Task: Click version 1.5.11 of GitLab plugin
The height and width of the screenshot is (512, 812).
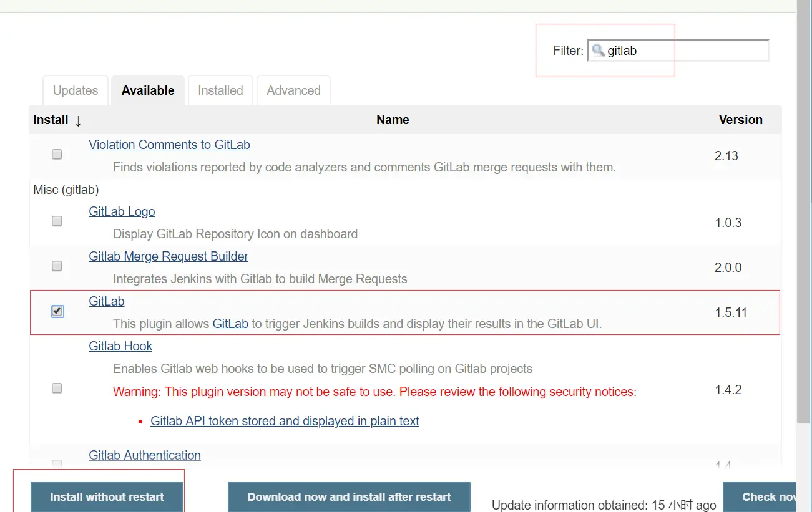Action: click(x=731, y=312)
